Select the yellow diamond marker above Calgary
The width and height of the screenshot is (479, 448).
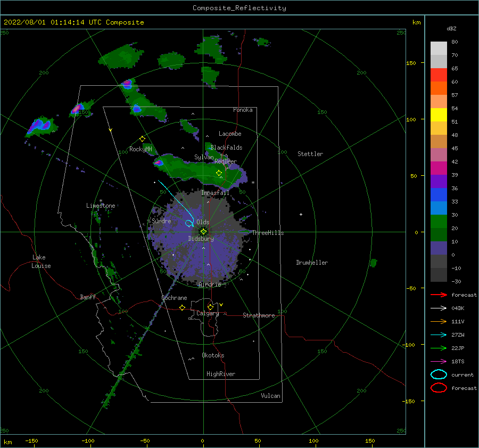coord(210,307)
